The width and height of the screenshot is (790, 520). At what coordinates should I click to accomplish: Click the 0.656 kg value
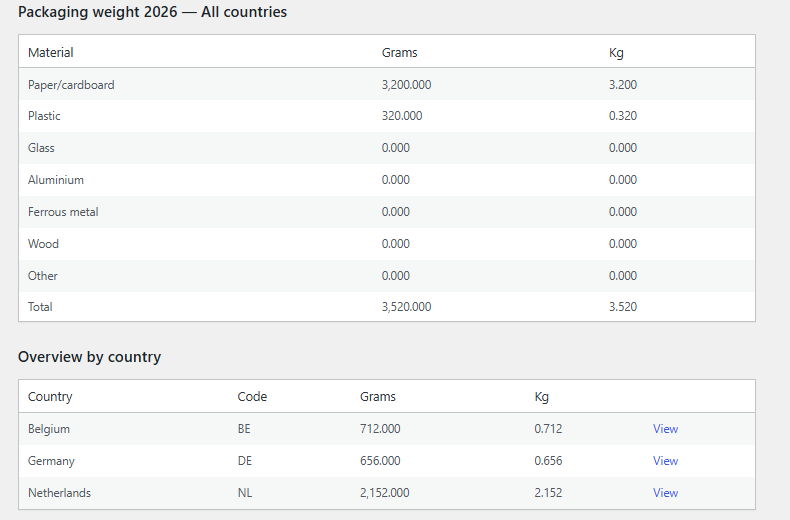coord(548,461)
